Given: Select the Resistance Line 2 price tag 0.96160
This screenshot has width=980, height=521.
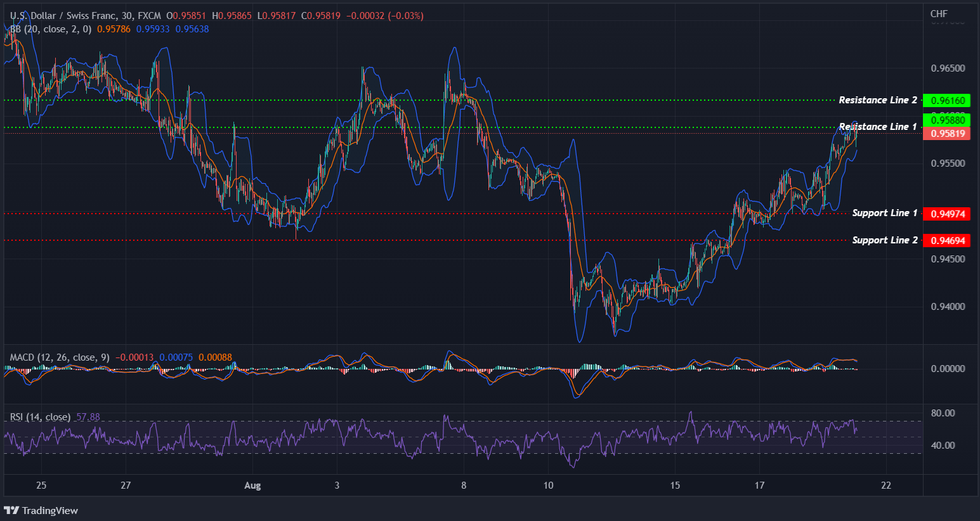Looking at the screenshot, I should tap(946, 100).
